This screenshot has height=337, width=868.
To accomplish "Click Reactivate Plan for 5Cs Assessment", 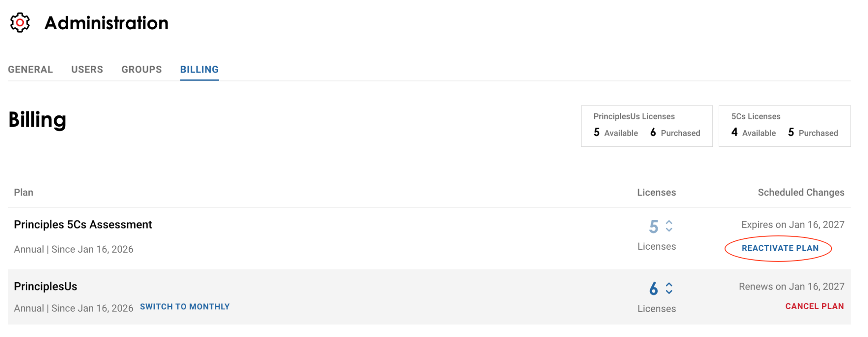I will [x=780, y=248].
